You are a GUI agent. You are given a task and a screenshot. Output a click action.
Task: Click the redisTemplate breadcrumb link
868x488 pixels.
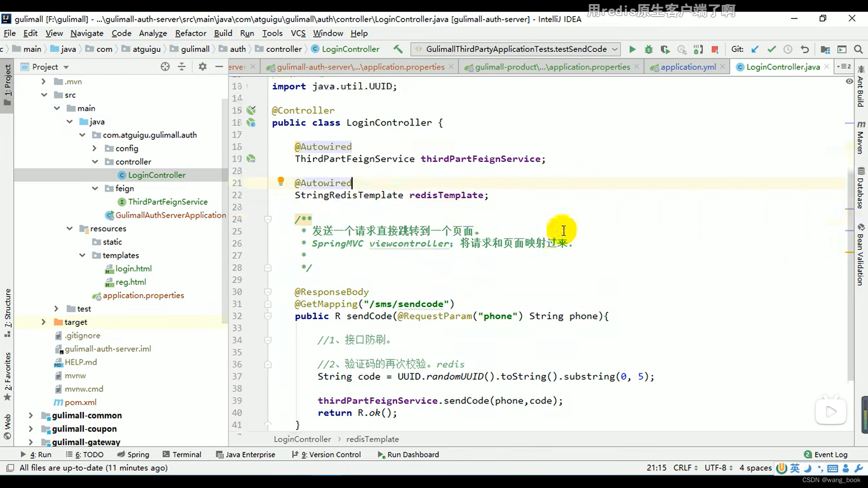372,439
